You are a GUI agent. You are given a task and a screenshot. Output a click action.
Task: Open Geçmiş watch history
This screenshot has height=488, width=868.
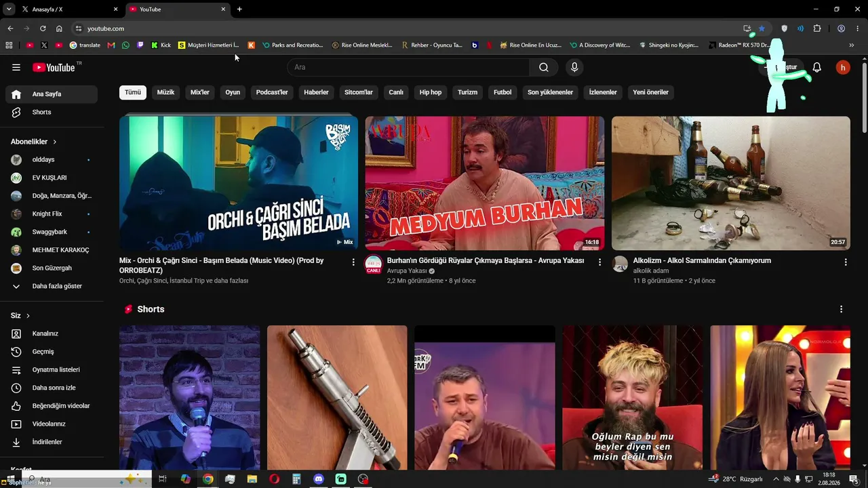52,352
